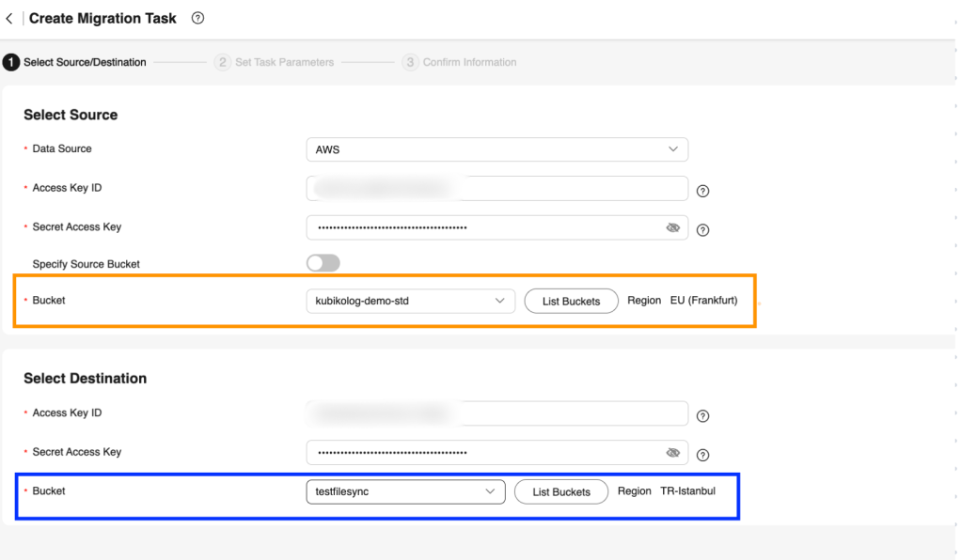Go to step 2 Set Task Parameters
This screenshot has height=560, width=961.
click(x=275, y=62)
